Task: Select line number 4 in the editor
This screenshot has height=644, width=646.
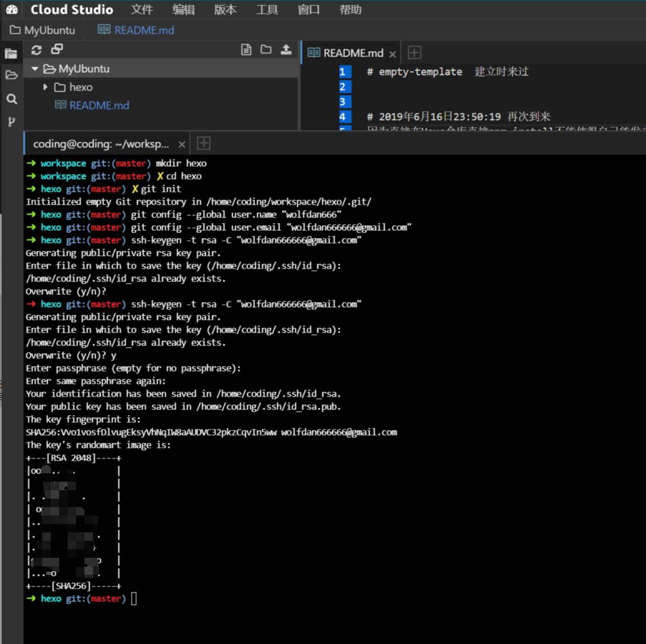Action: point(342,117)
